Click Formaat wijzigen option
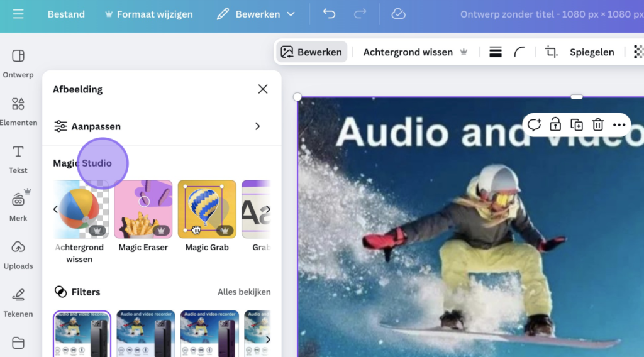The image size is (644, 357). click(148, 14)
